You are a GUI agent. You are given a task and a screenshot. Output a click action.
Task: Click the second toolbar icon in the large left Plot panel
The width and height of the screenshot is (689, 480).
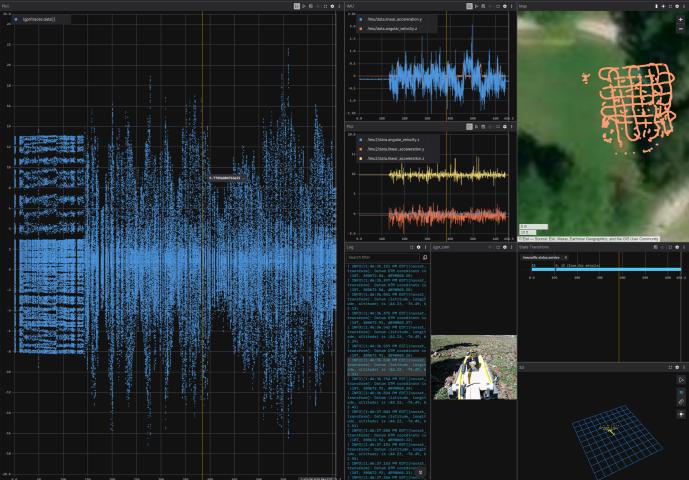304,6
